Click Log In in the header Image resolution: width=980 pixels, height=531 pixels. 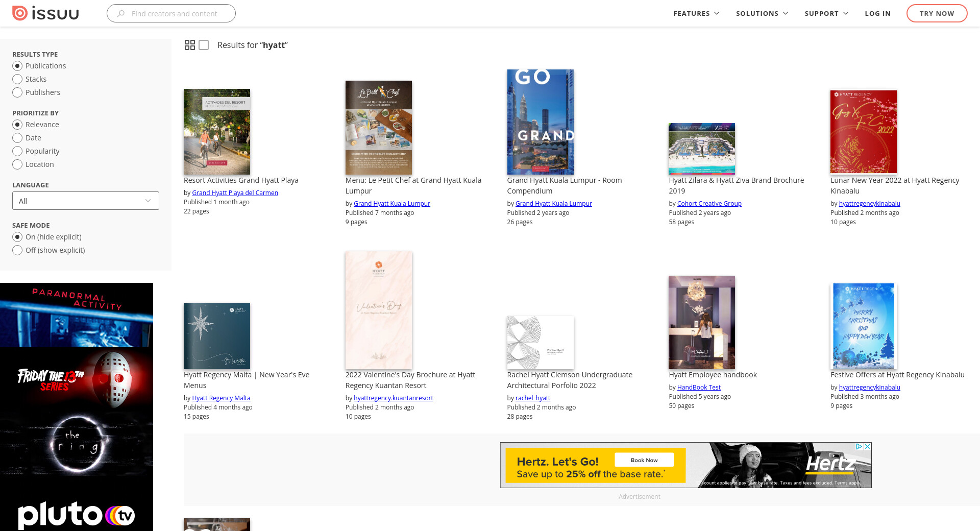(x=877, y=14)
